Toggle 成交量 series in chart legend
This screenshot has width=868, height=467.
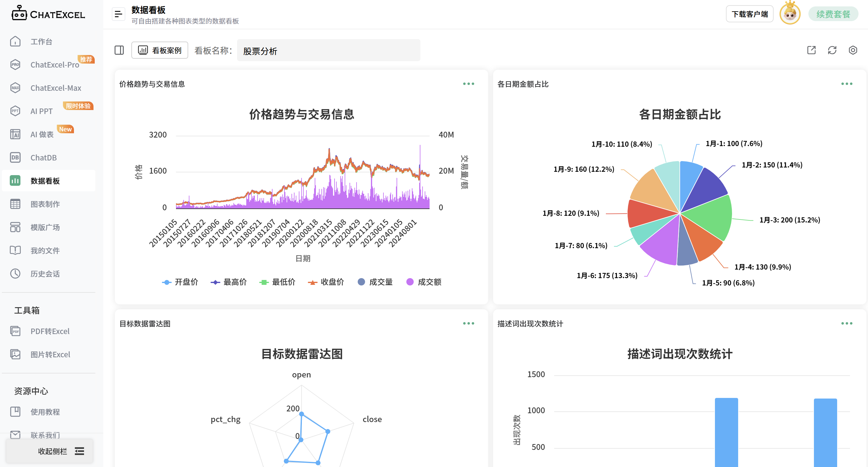[x=375, y=282]
